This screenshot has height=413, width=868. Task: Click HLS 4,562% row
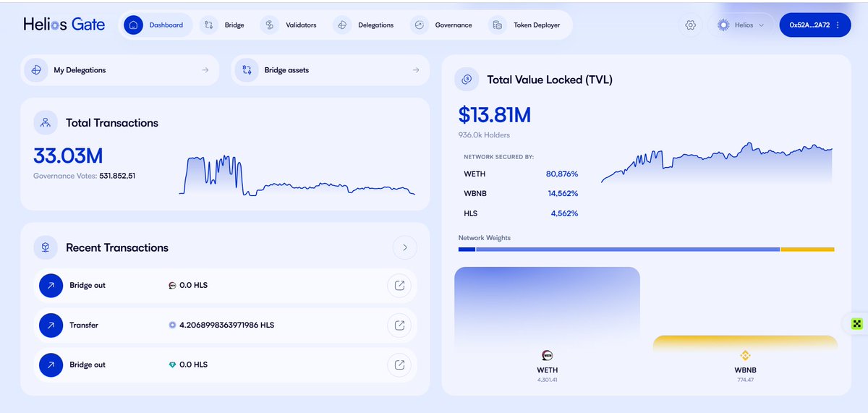521,213
